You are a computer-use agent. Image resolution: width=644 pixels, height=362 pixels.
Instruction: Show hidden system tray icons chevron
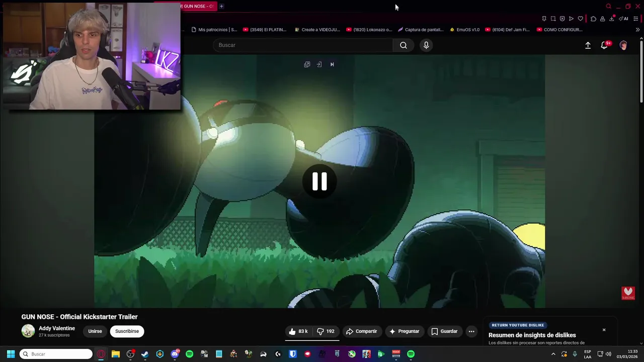click(x=553, y=354)
